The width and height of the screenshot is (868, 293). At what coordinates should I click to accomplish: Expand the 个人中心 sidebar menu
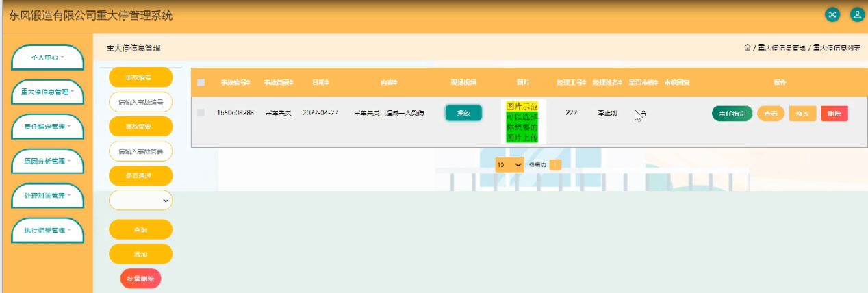[47, 58]
